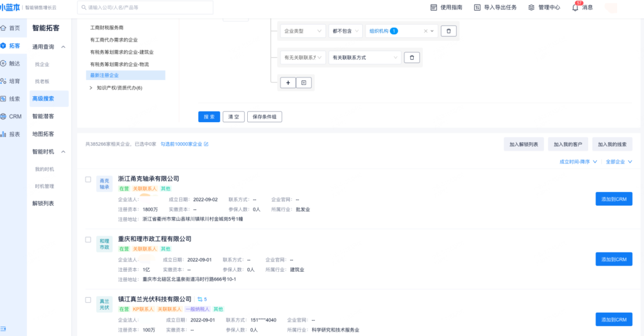Open 消息 notifications bell icon
644x336 pixels.
[575, 8]
